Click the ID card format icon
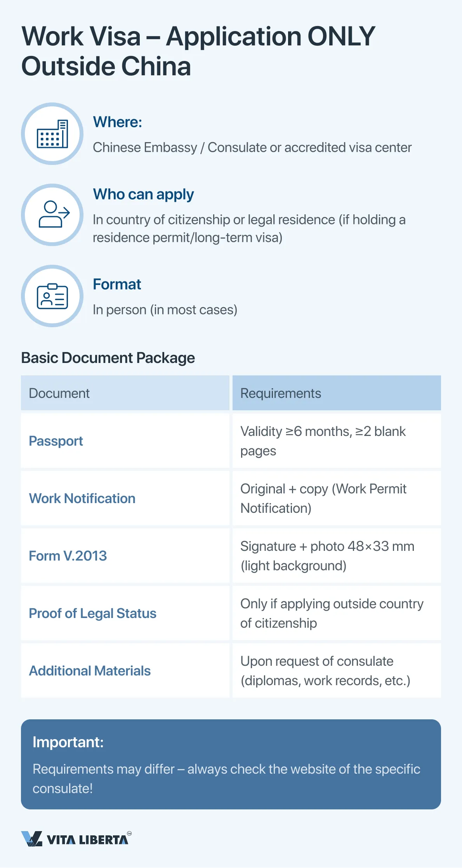Image resolution: width=462 pixels, height=868 pixels. [52, 296]
